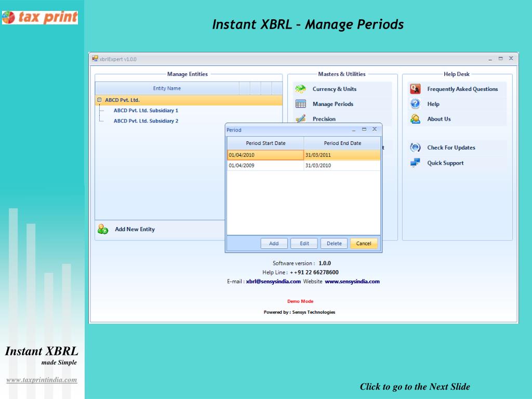
Task: Choose Check For Updates
Action: coord(451,148)
